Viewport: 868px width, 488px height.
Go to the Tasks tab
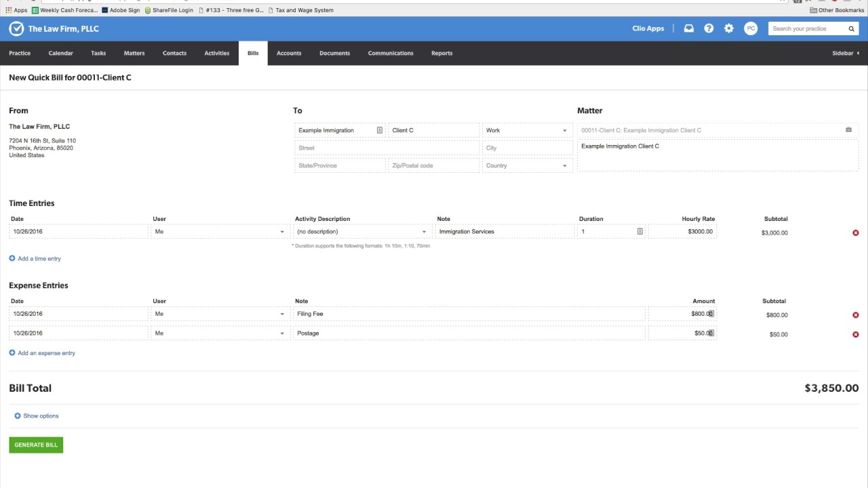click(x=98, y=53)
